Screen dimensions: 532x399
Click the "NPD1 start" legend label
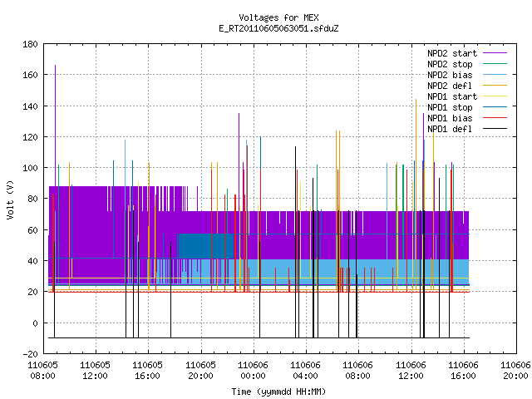[x=452, y=96]
